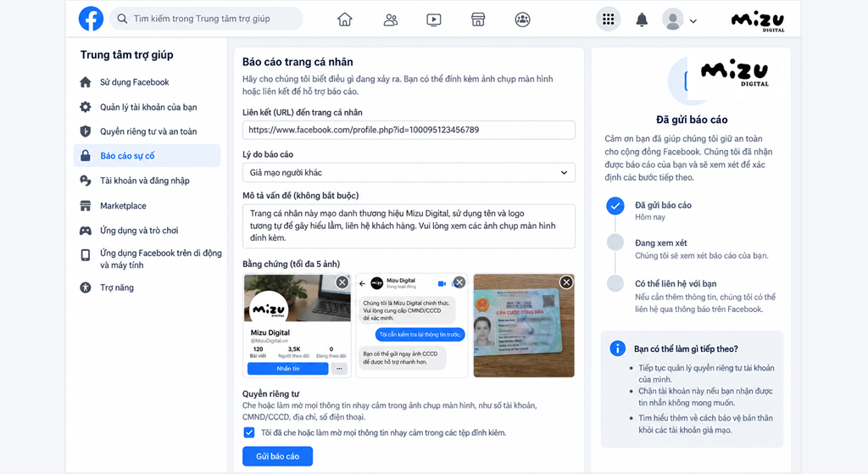Click the 'Gửi báo cáo' button
868x474 pixels.
(x=277, y=456)
